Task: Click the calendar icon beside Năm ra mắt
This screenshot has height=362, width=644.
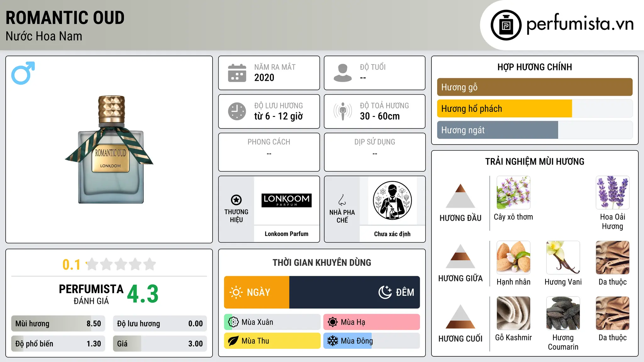Action: coord(237,73)
